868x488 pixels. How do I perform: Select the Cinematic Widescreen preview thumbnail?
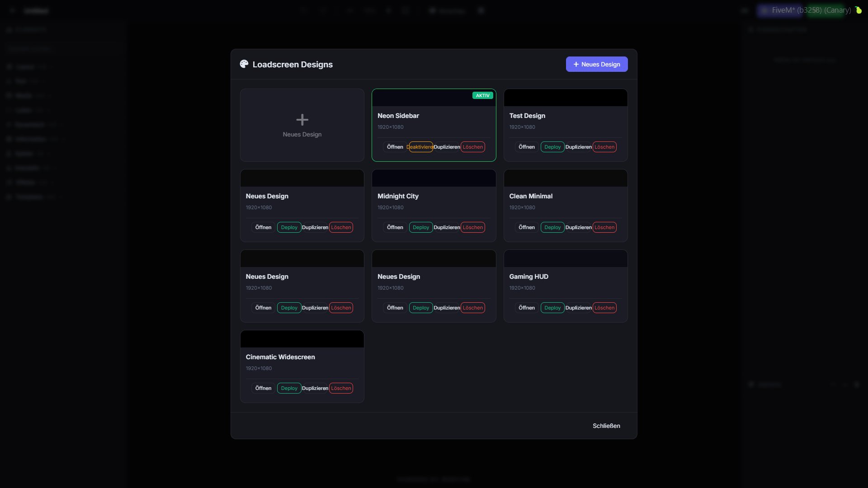point(302,339)
